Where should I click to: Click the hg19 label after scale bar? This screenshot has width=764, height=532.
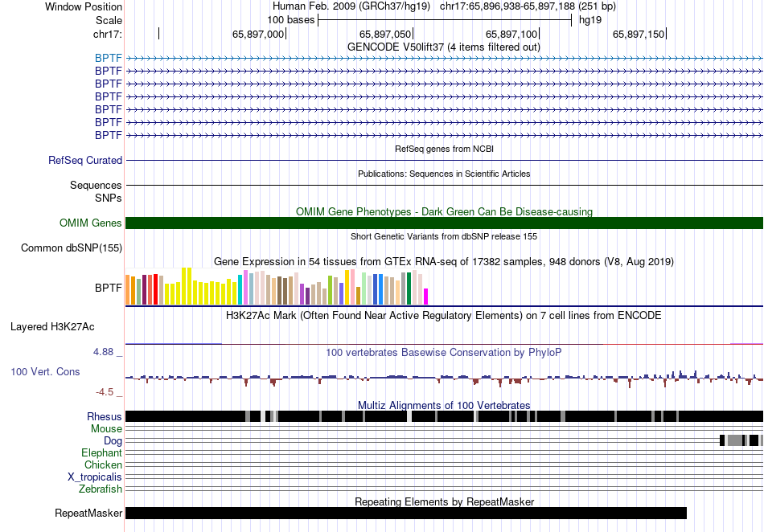(x=590, y=20)
